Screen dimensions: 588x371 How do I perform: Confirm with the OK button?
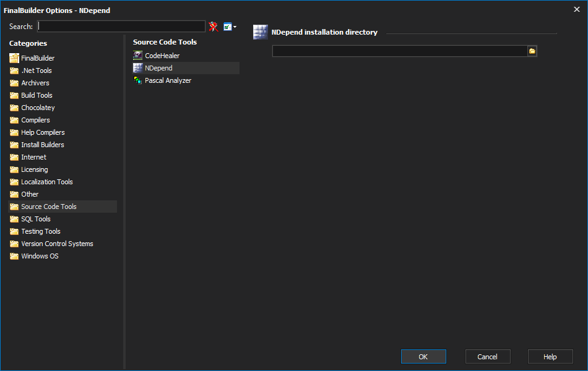click(x=423, y=357)
